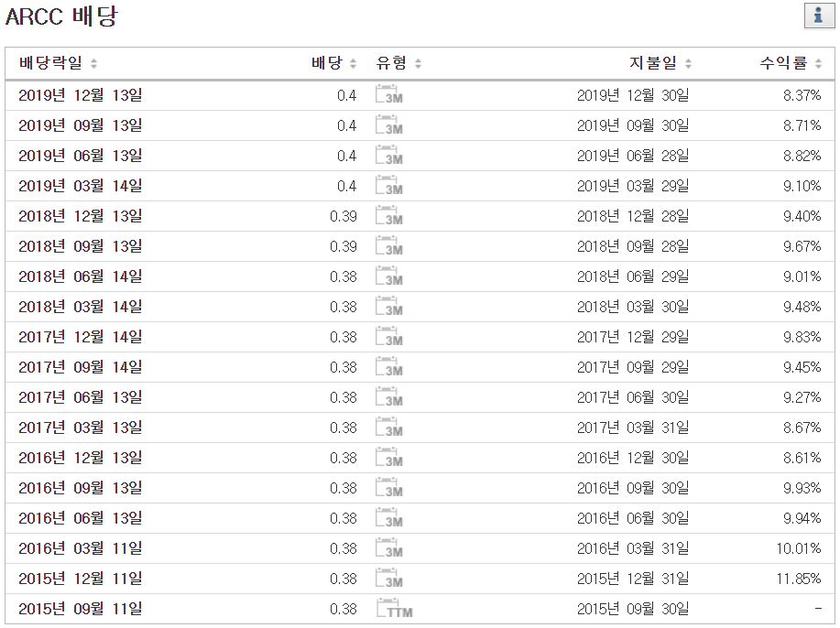Click payment date 2019년 12월 30일
This screenshot has height=628, width=840.
tap(633, 95)
